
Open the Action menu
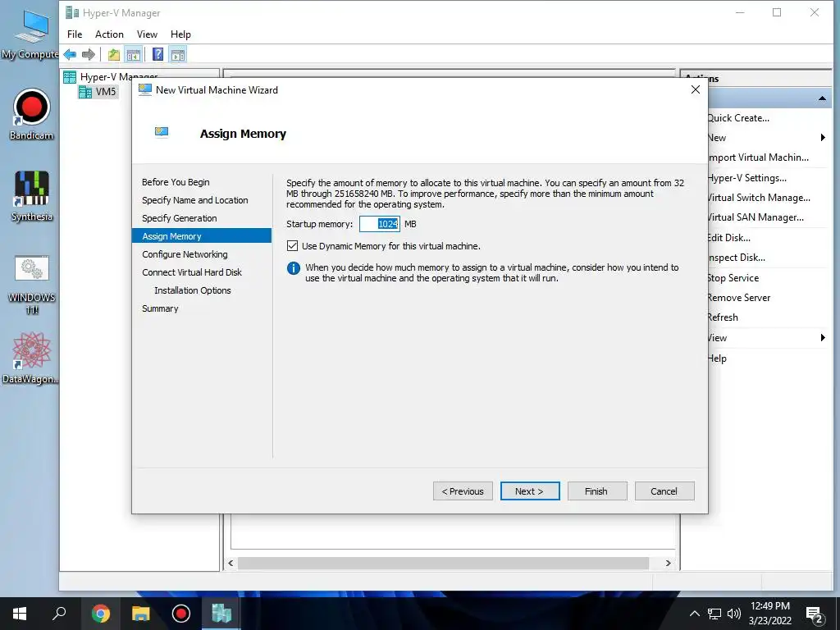[x=109, y=34]
